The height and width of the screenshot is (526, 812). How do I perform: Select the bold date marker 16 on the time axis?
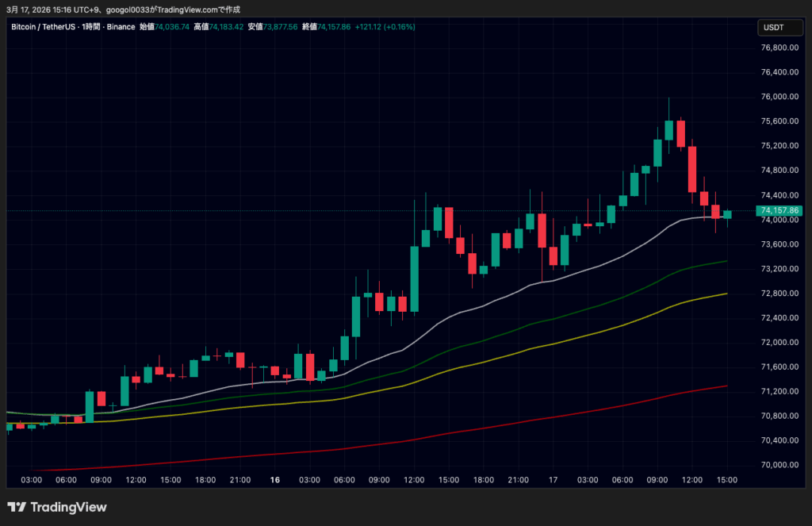tap(275, 480)
